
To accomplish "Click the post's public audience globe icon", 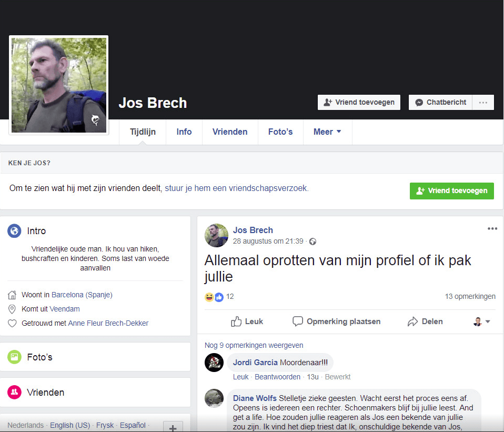I will [313, 242].
